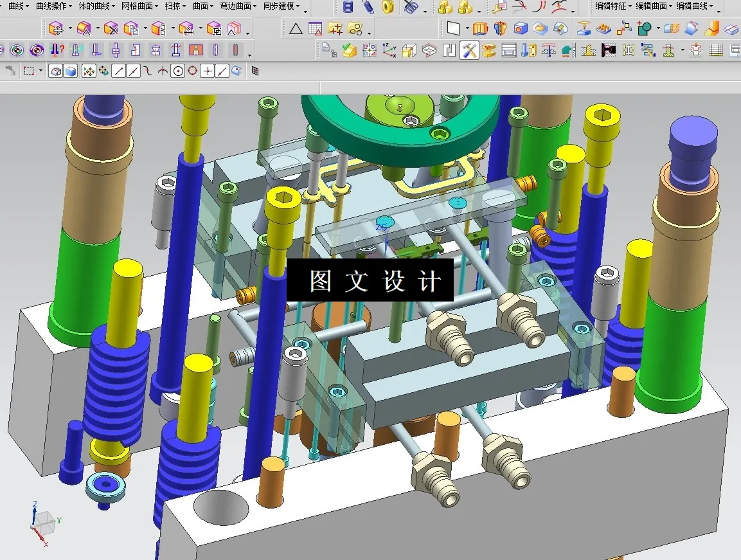Click the orange mold insert icon
The height and width of the screenshot is (560, 741).
pos(195,50)
